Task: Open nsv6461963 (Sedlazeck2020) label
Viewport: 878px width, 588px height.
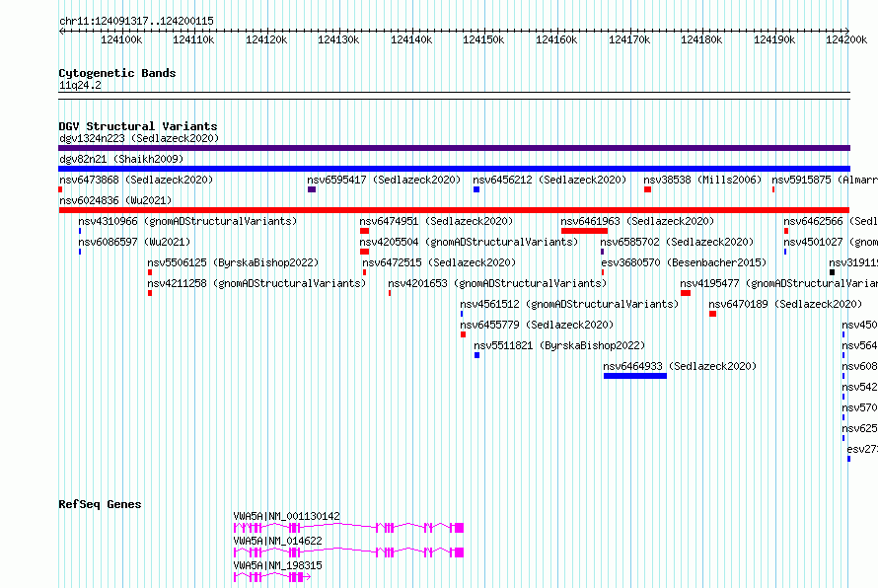Action: pos(637,221)
